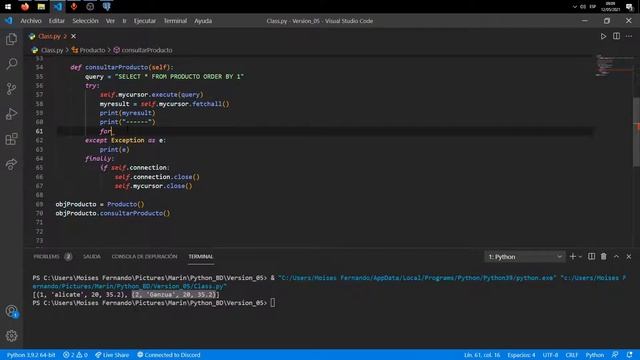The width and height of the screenshot is (640, 360).
Task: Switch to the PROBLEMS panel tab
Action: pos(46,257)
